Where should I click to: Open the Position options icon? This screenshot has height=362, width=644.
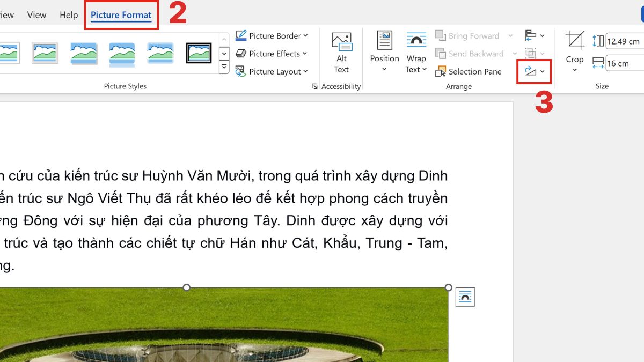[384, 41]
